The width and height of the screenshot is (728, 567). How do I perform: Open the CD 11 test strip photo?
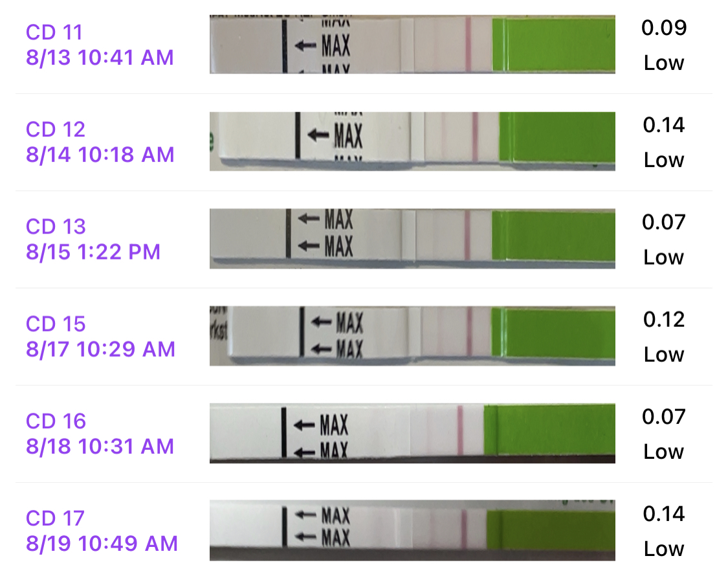412,45
